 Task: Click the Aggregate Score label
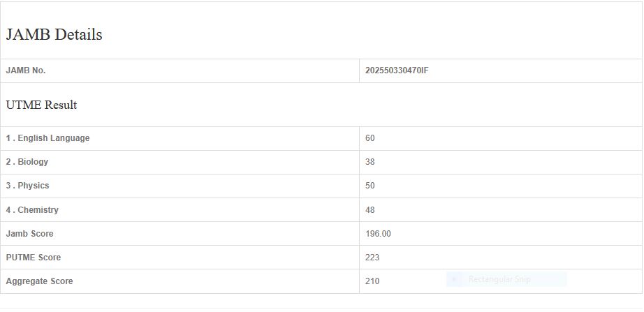point(39,281)
